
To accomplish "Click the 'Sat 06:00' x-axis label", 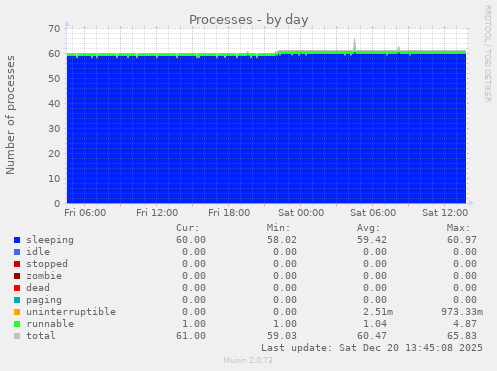I will (x=373, y=213).
